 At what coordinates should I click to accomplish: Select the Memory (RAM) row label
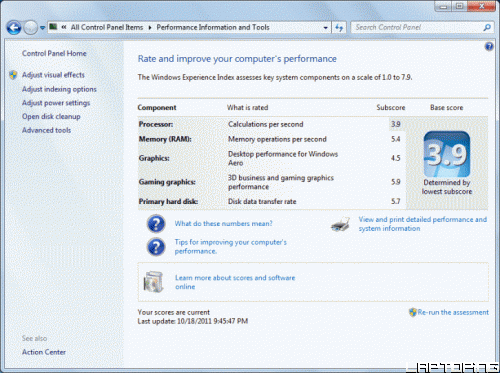[165, 139]
